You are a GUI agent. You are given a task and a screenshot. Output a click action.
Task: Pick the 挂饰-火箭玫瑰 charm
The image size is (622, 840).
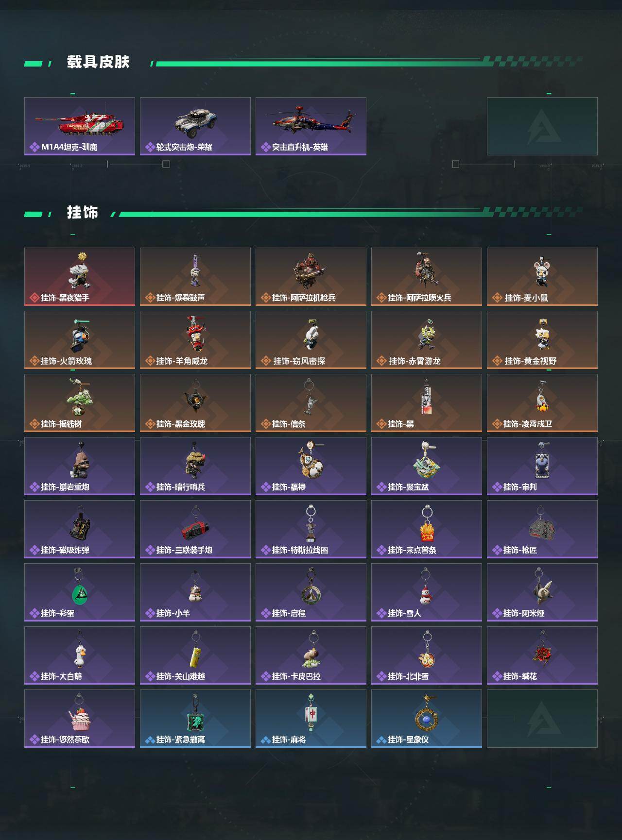tap(80, 340)
